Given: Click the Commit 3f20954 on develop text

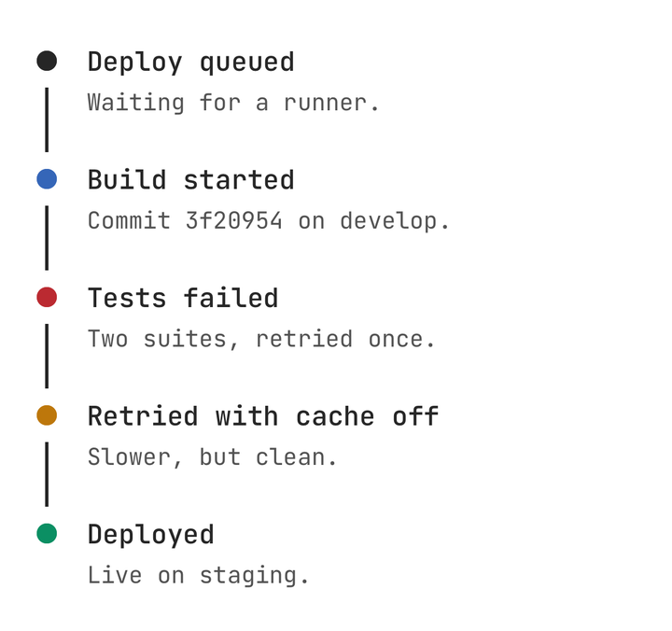Looking at the screenshot, I should [268, 221].
